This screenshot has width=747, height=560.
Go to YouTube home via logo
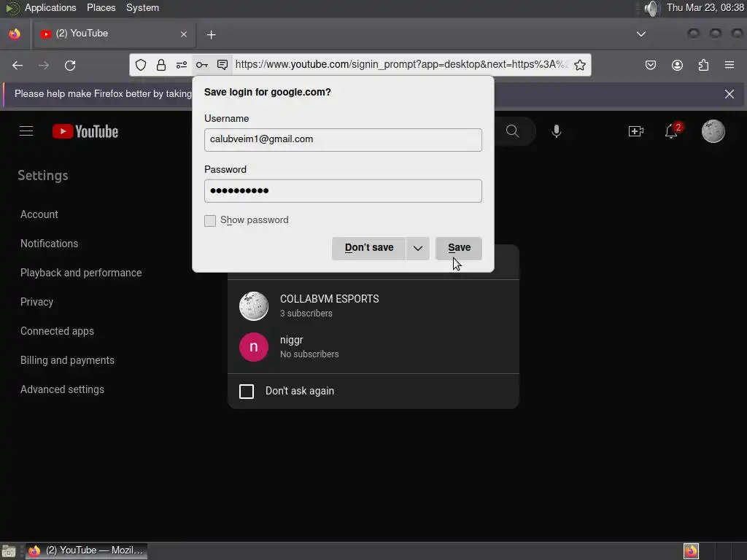[x=85, y=131]
